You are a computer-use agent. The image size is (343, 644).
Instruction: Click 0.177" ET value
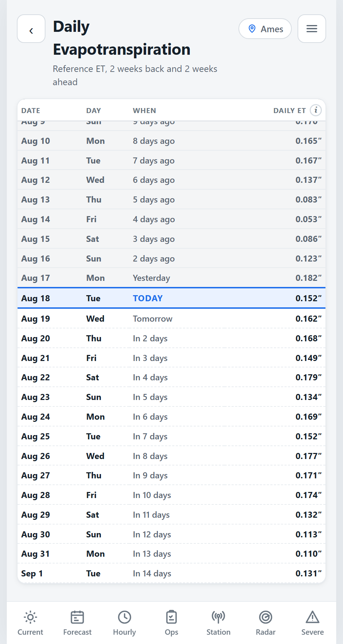(308, 456)
